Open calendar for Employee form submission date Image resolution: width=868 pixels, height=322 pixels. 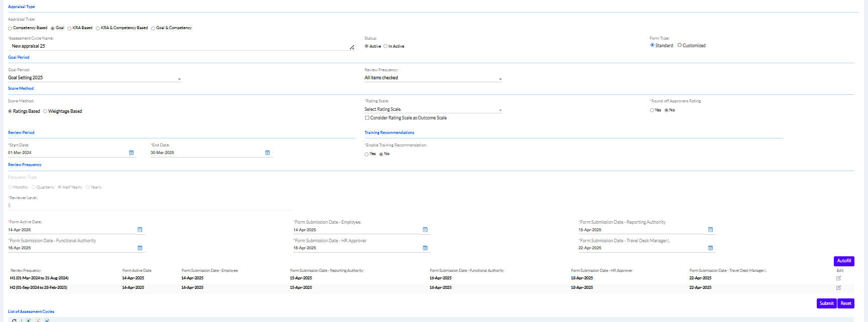(425, 230)
